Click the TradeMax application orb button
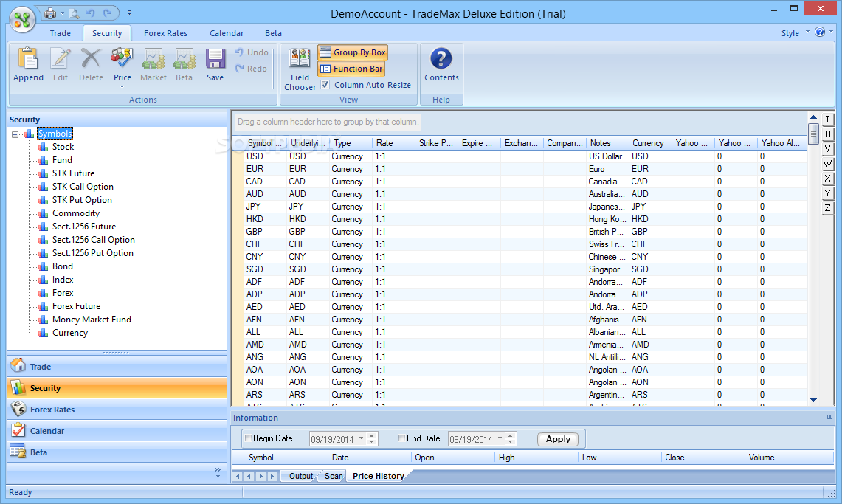842x504 pixels. coord(22,21)
